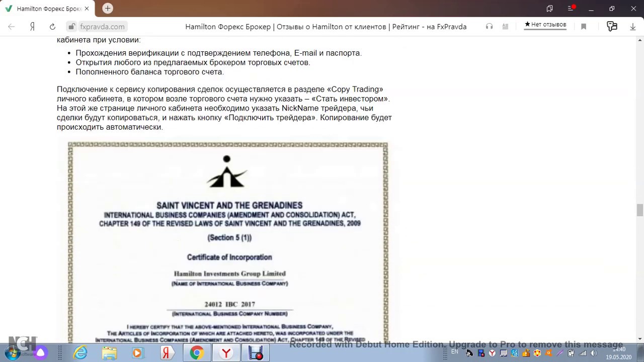This screenshot has height=362, width=644.
Task: Open the downloads panel
Action: pos(633,27)
